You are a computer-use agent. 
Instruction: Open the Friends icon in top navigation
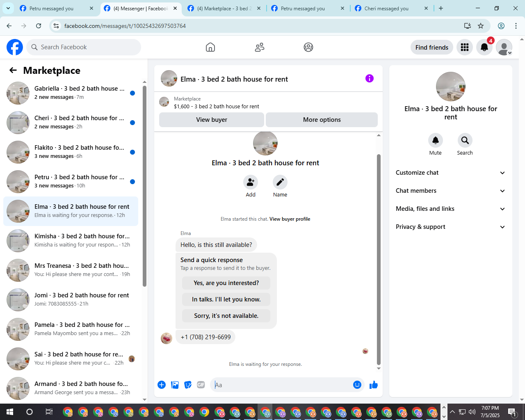260,47
